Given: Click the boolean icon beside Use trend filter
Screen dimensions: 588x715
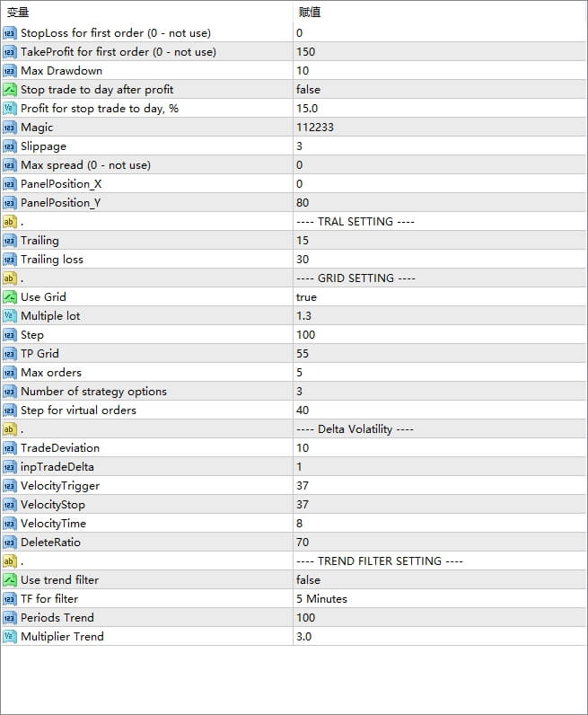Looking at the screenshot, I should (10, 580).
